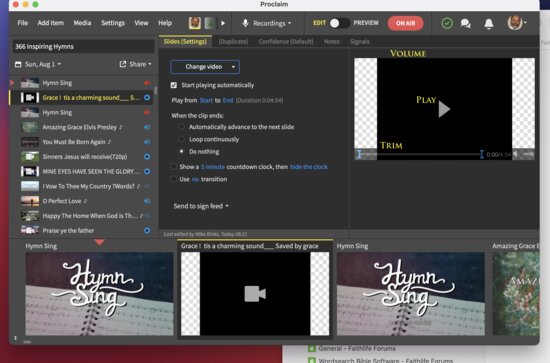
Task: Click the hide the clock link
Action: (309, 167)
